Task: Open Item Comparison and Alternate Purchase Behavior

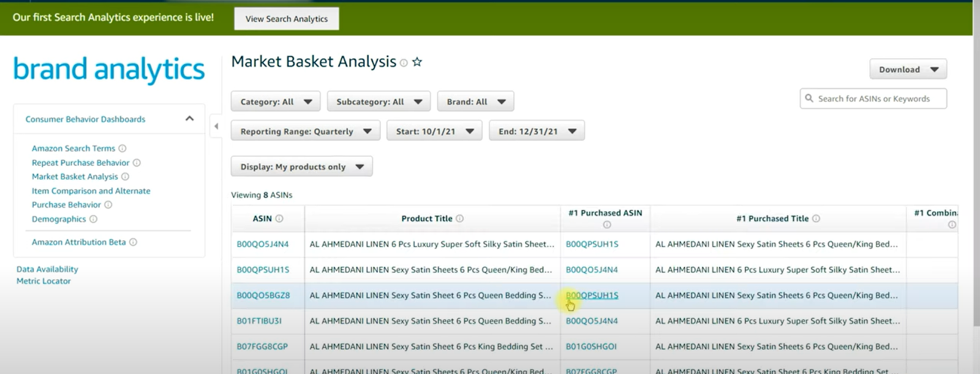Action: pos(91,198)
